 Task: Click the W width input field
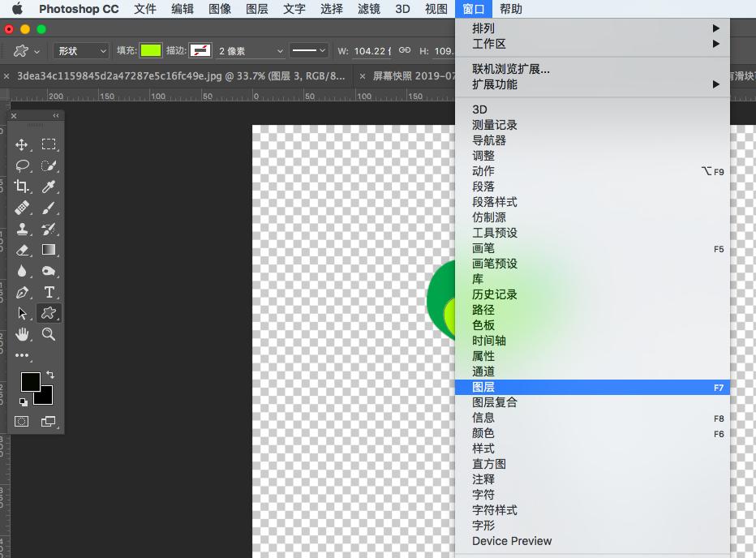372,50
